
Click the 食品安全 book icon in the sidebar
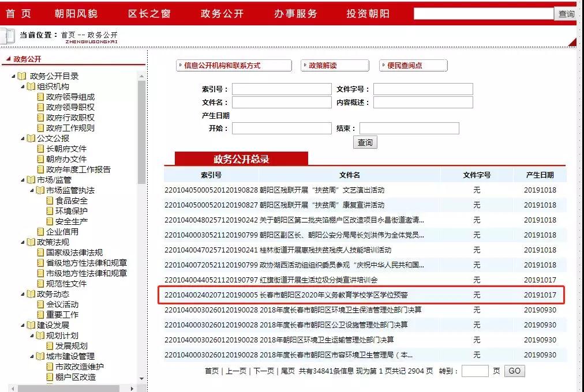point(50,201)
